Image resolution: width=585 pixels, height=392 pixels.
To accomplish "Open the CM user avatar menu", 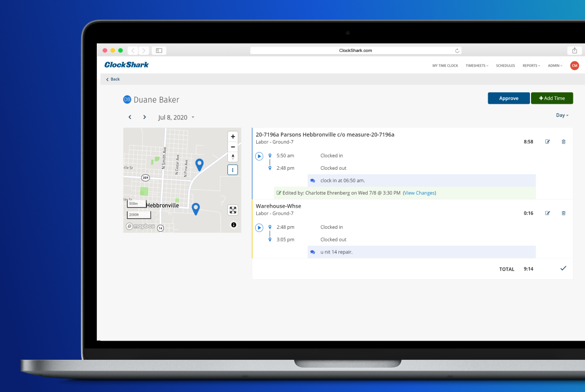I will pyautogui.click(x=574, y=66).
